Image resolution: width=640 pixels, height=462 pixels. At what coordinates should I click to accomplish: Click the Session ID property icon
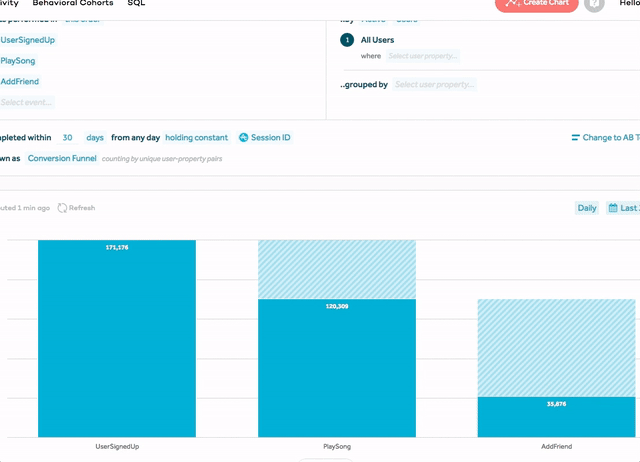click(243, 138)
